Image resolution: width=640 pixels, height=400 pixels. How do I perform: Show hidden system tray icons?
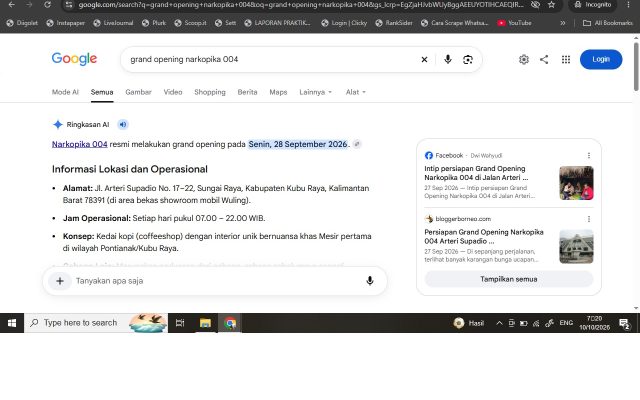499,323
